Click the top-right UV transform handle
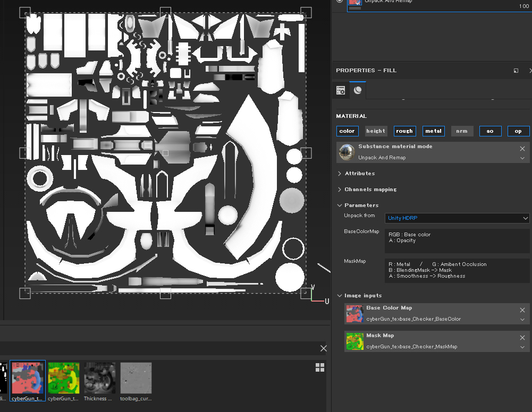 [x=306, y=13]
